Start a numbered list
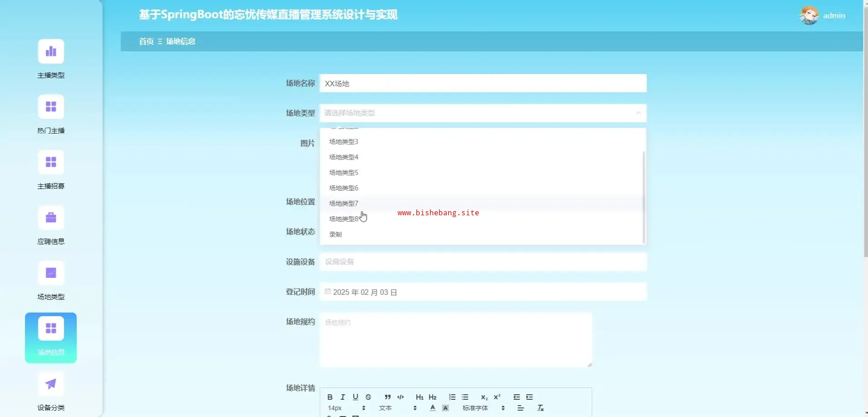868x417 pixels. click(452, 397)
